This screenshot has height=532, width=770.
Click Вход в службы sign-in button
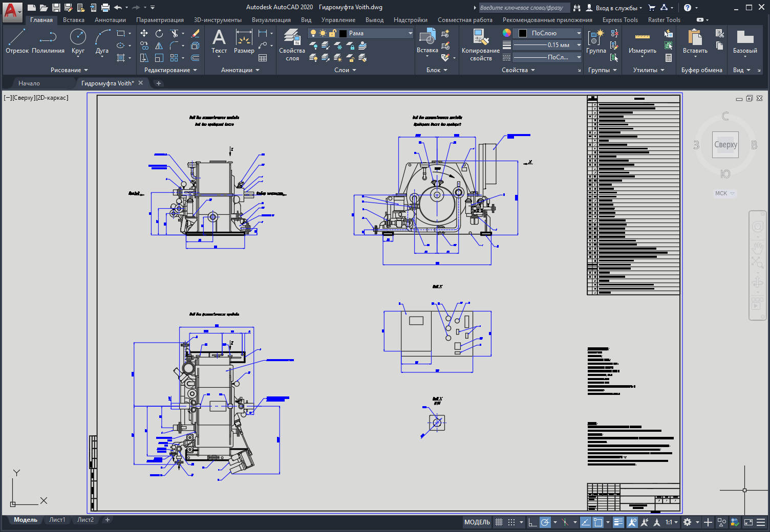tap(614, 8)
